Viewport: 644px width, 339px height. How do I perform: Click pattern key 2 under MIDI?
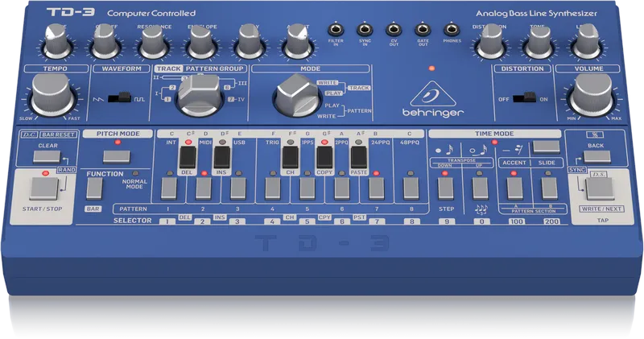204,189
